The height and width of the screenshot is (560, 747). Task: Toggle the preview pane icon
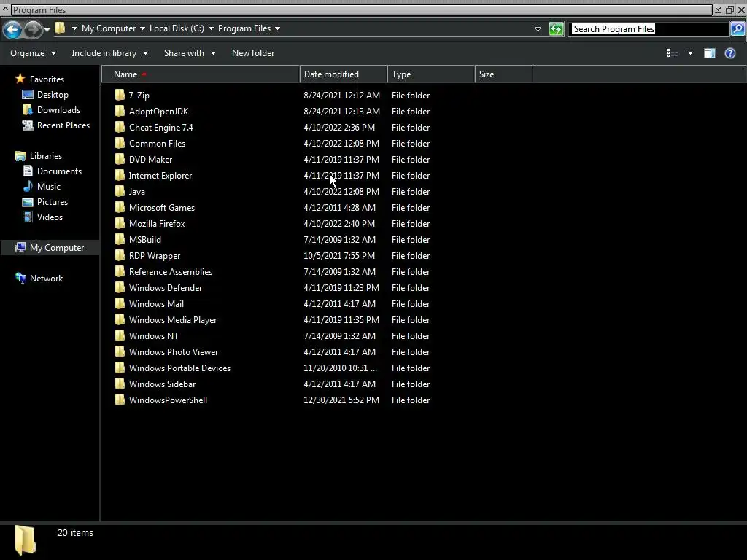coord(709,53)
